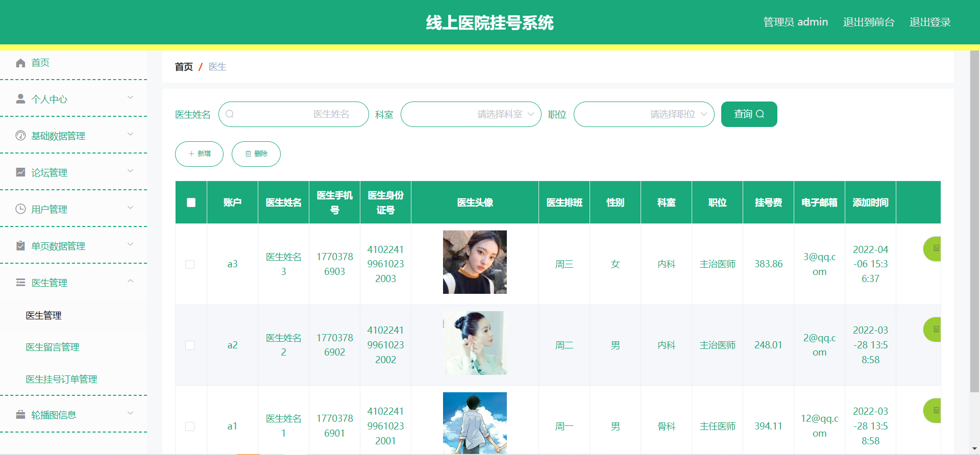Tick the select-all checkbox in the table header
This screenshot has height=455, width=980.
[x=191, y=203]
